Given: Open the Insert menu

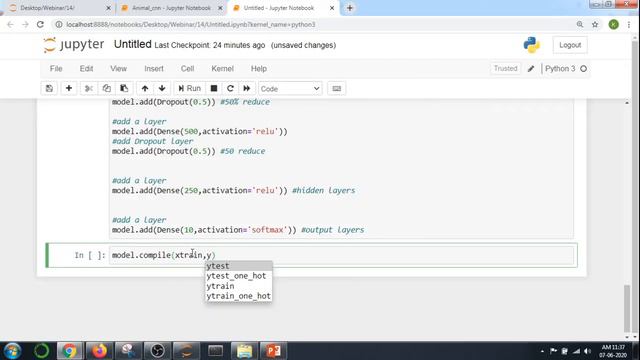Looking at the screenshot, I should click(154, 69).
